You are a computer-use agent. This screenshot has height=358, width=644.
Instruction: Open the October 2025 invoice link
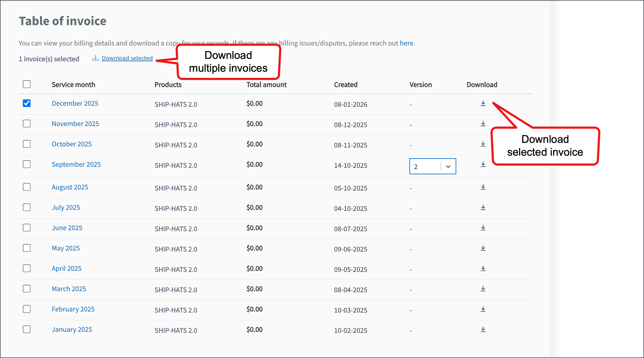coord(72,144)
